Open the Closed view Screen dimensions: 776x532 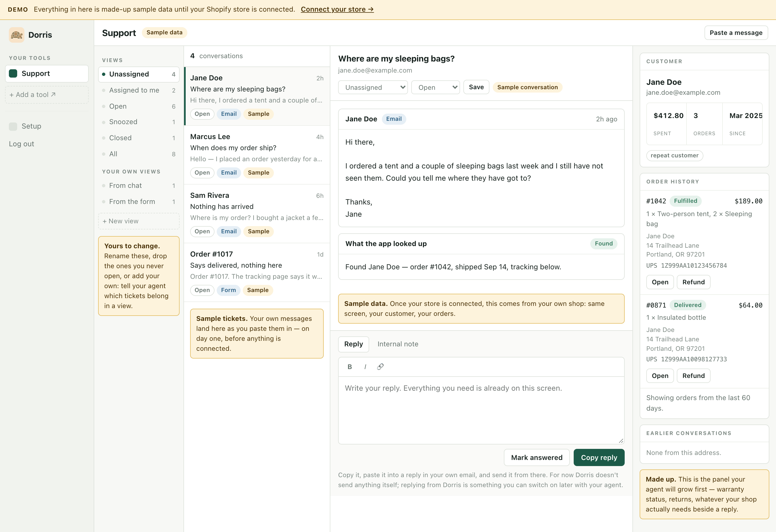pos(139,138)
